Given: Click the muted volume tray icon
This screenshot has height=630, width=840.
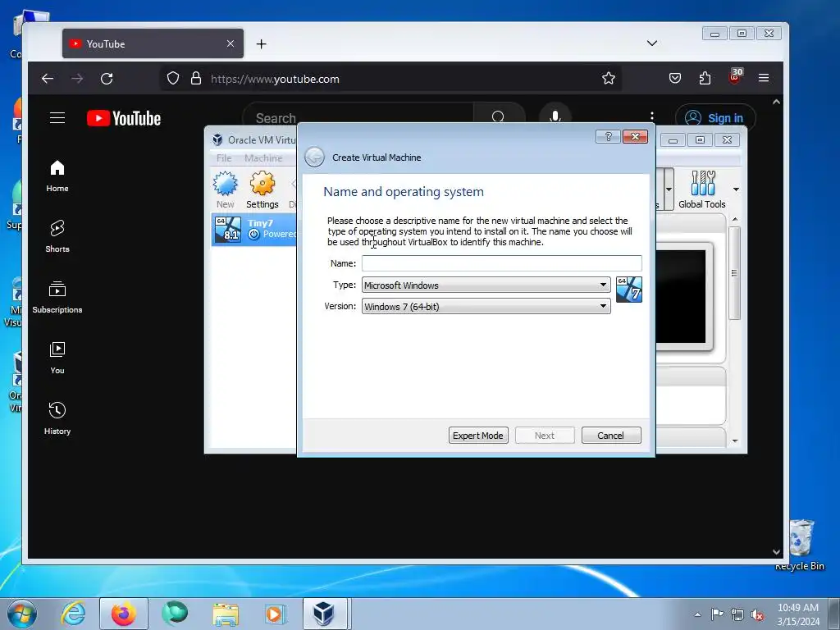Looking at the screenshot, I should coord(757,614).
